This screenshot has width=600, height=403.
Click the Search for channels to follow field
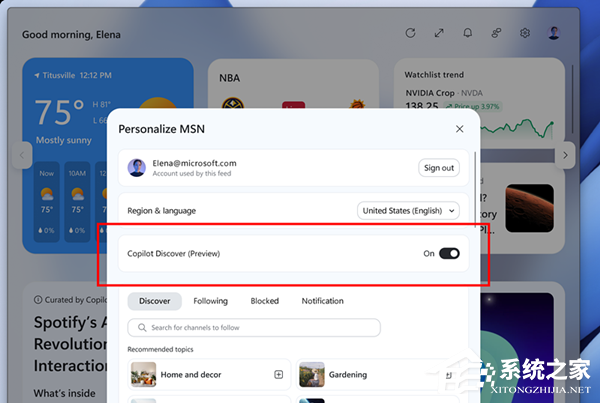(x=254, y=328)
